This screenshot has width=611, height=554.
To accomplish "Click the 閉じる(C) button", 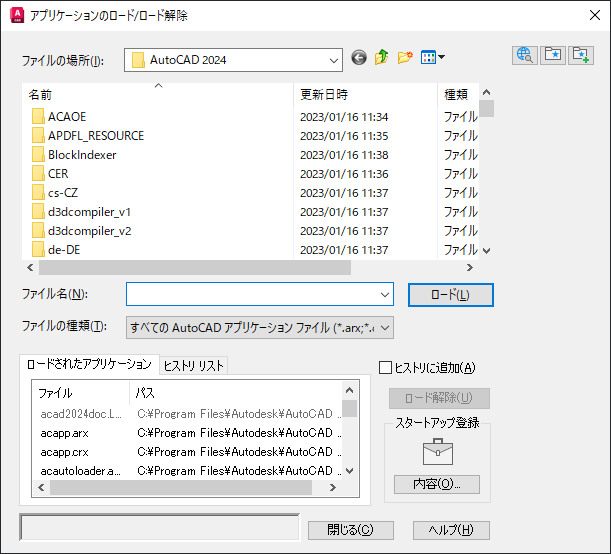I will [x=351, y=530].
